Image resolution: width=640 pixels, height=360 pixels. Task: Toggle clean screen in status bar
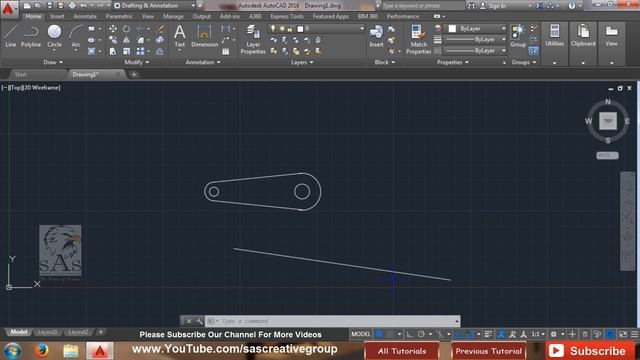623,334
